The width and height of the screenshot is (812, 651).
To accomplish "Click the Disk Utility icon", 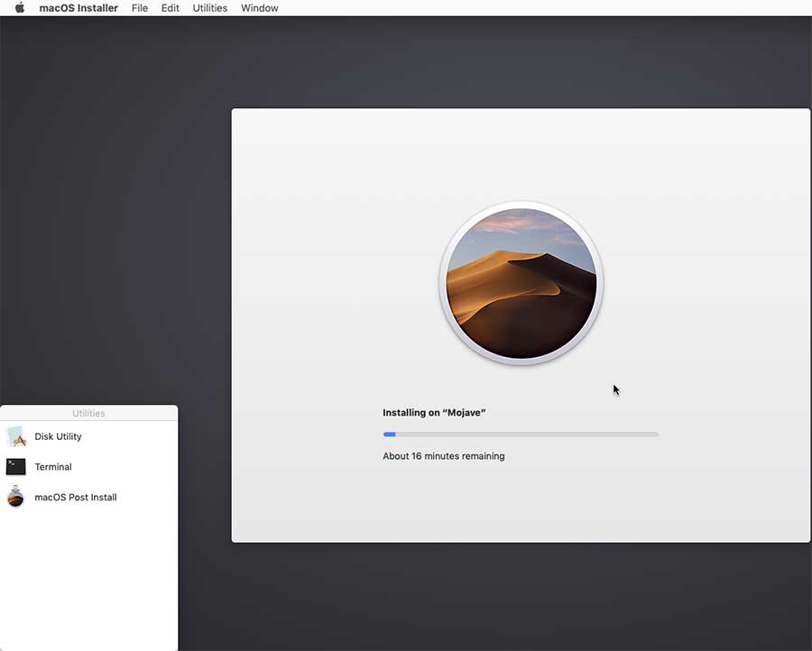I will [x=16, y=436].
